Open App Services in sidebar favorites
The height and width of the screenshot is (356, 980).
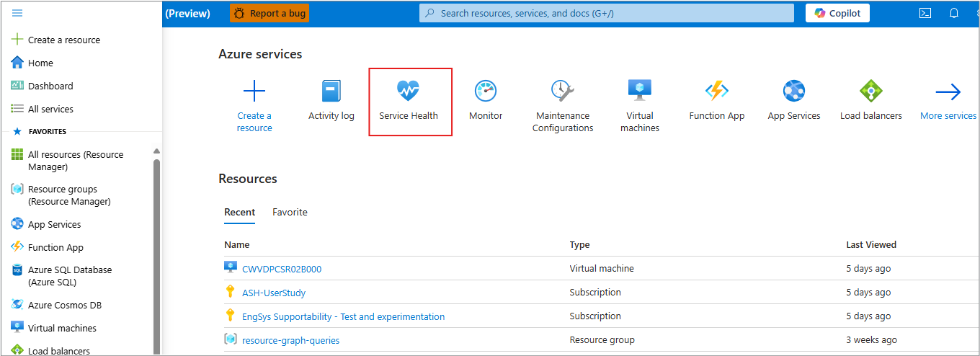[x=54, y=224]
